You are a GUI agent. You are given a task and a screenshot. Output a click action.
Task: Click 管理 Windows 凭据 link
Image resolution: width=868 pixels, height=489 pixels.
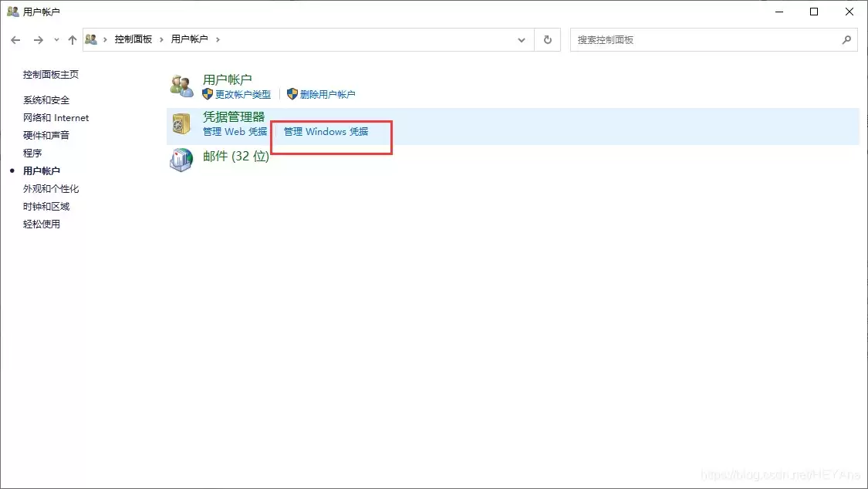326,132
